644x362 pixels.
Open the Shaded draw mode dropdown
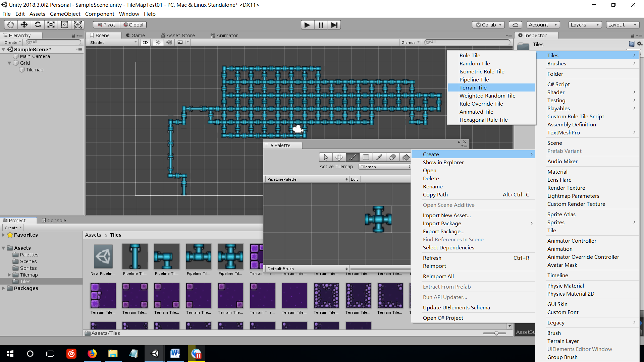coord(113,43)
